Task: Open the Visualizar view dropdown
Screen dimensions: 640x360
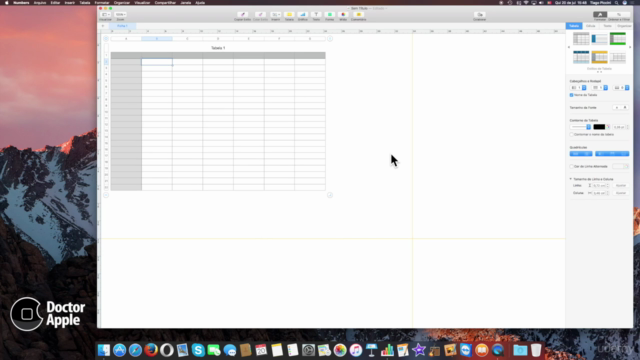Action: pos(105,15)
